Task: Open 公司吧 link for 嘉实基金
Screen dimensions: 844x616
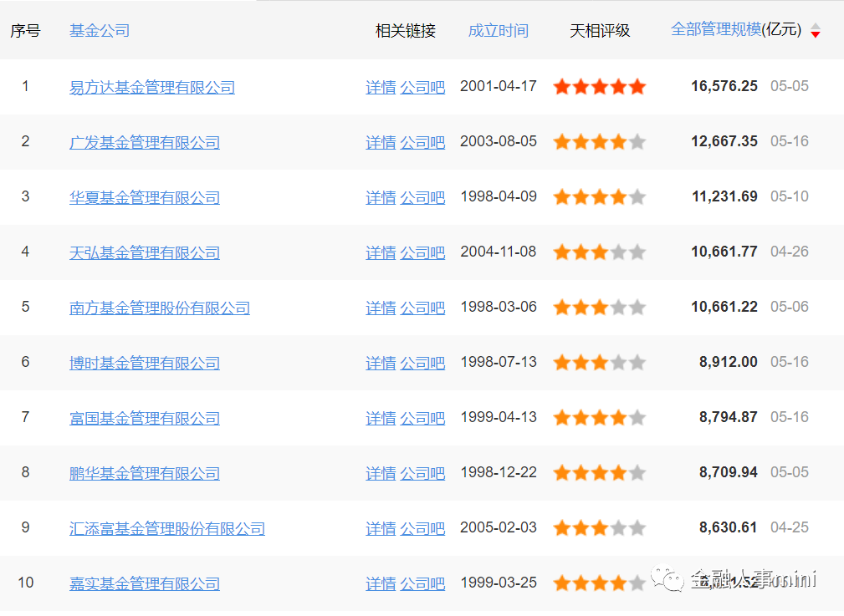Action: point(422,583)
